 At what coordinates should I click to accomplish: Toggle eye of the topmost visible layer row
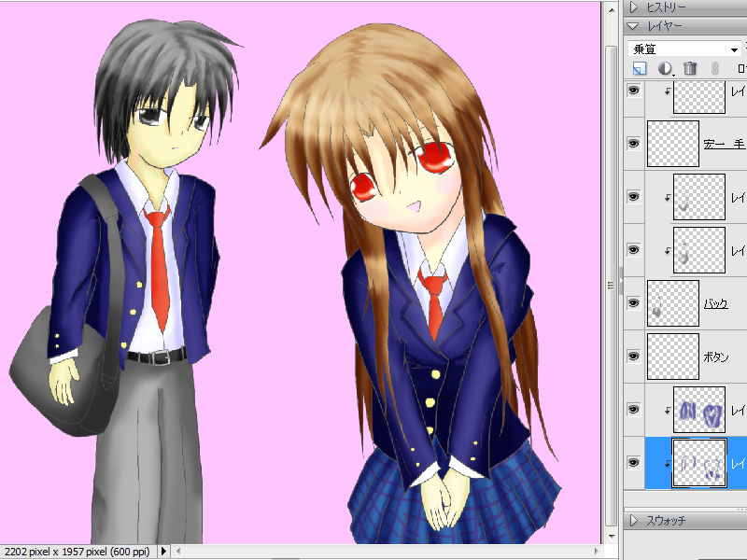pos(634,90)
